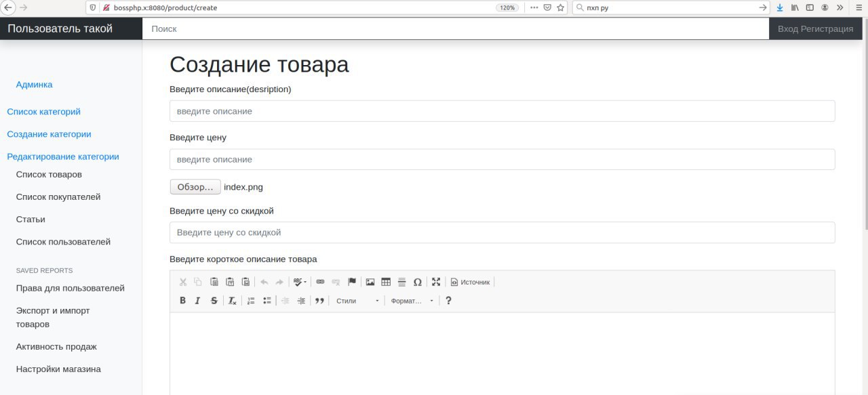
Task: Focus the discounted price input field
Action: point(502,232)
